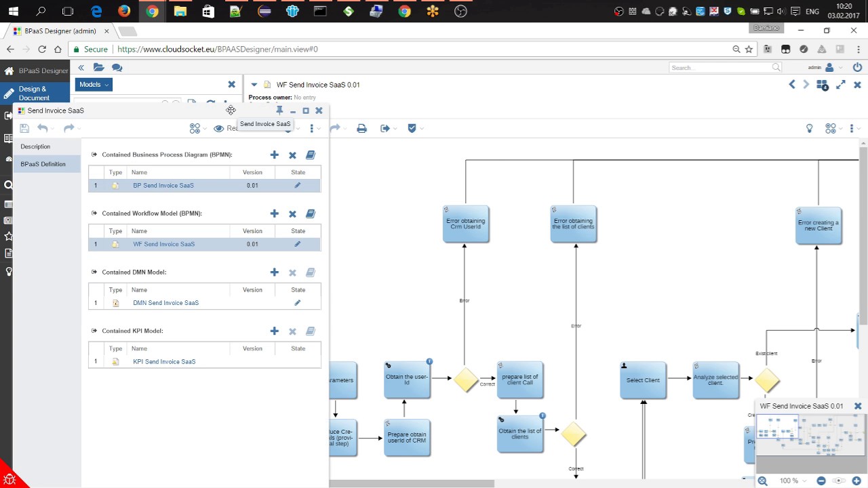The height and width of the screenshot is (488, 868).
Task: Zoom in with the plus button in navigator
Action: coord(856,481)
